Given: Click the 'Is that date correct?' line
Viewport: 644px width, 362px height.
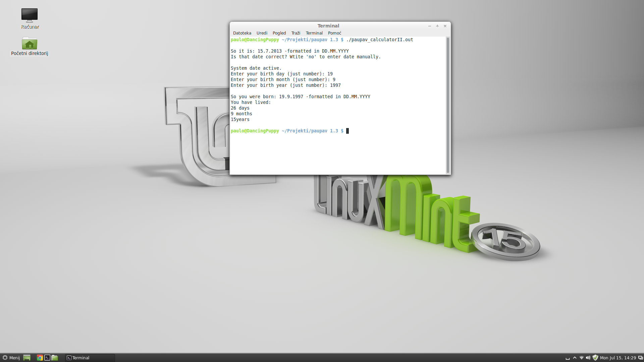Looking at the screenshot, I should coord(306,57).
